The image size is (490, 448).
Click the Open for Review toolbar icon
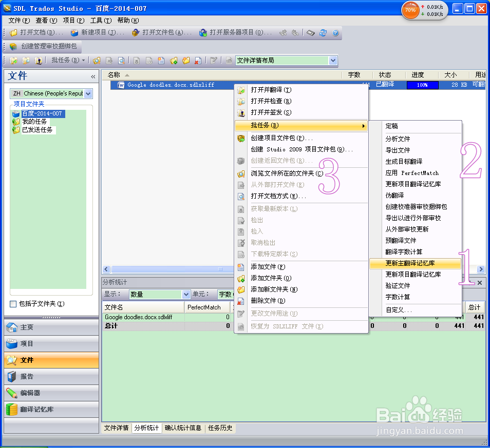point(26,60)
